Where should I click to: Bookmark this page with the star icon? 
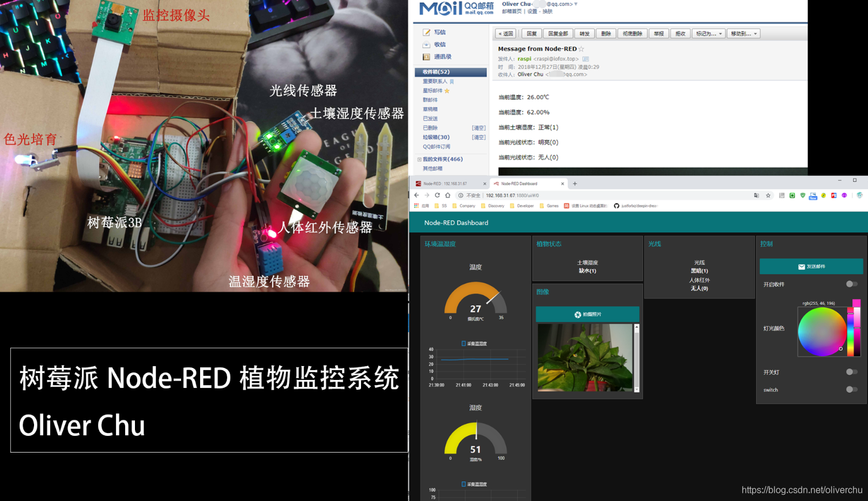[x=768, y=195]
